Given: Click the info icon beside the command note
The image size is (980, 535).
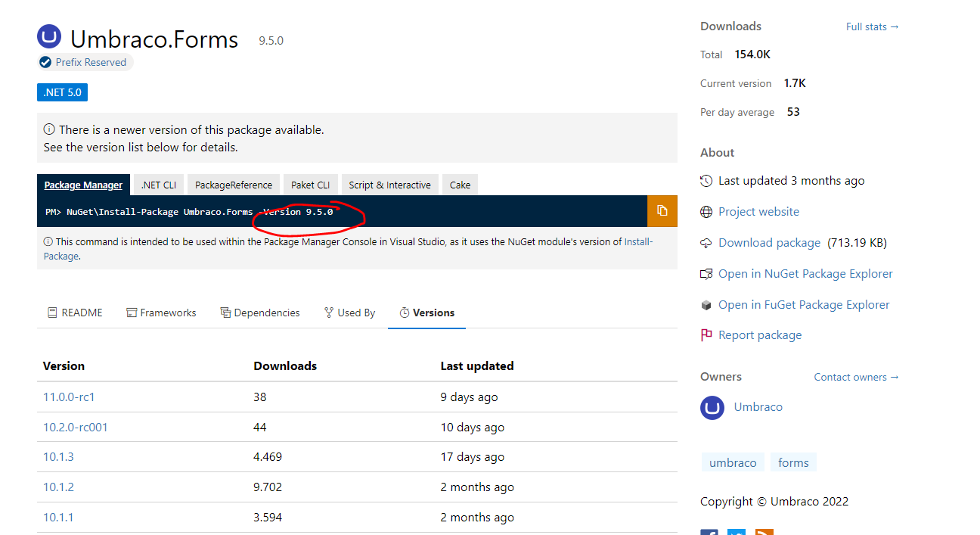Looking at the screenshot, I should coord(48,242).
